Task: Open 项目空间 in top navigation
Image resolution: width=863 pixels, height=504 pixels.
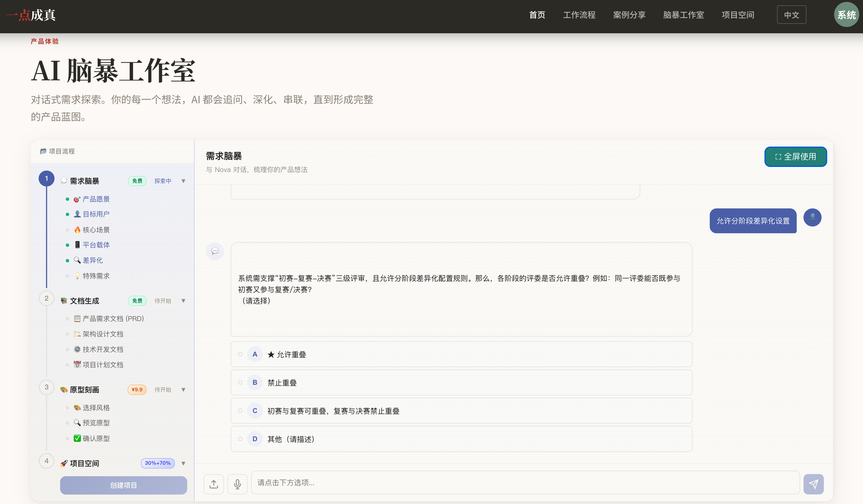Action: coord(738,15)
